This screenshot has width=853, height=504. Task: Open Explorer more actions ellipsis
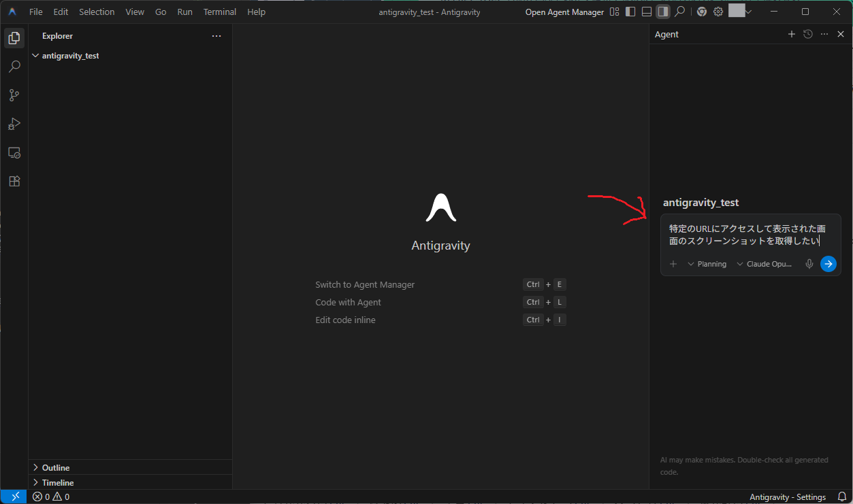[x=216, y=36]
